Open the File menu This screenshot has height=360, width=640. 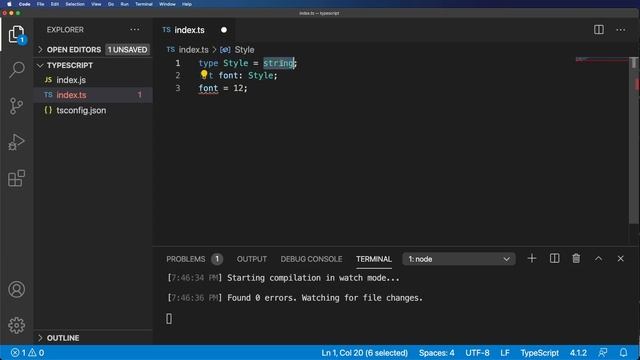click(40, 4)
